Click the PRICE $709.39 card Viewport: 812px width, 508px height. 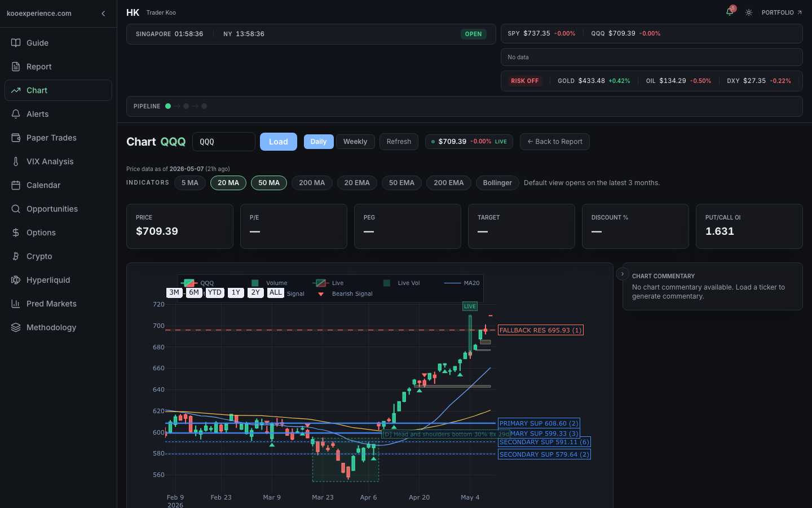180,226
